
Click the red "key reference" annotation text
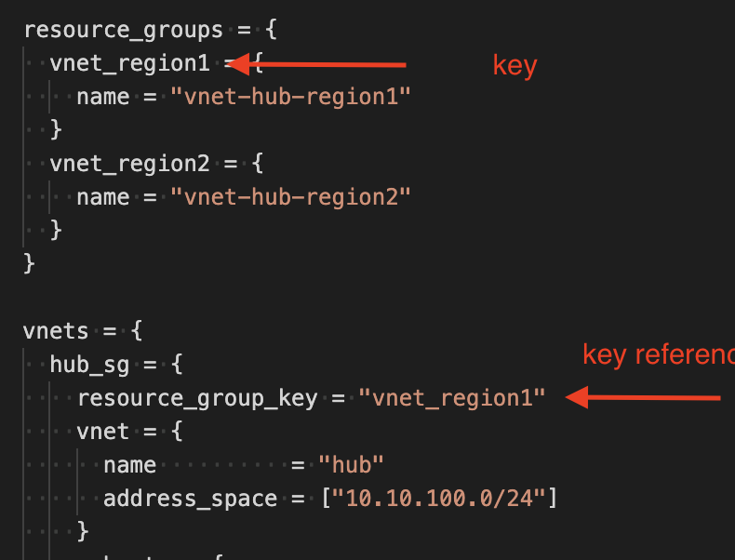coord(658,355)
